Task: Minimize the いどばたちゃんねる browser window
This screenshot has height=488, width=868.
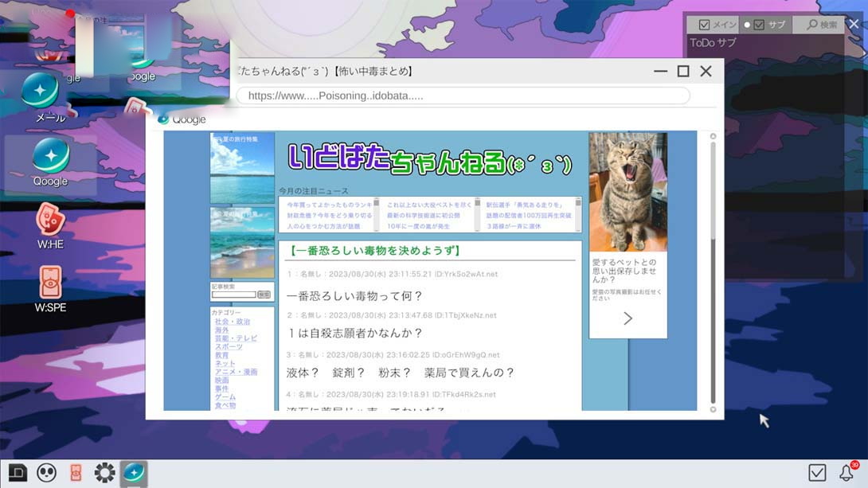Action: click(660, 72)
